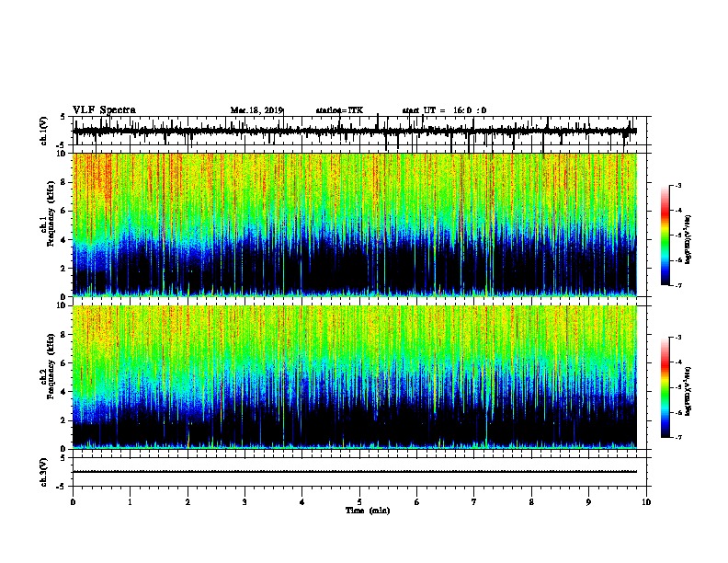This screenshot has width=728, height=563.
Task: Click the time axis tick label "4"
Action: click(x=302, y=502)
